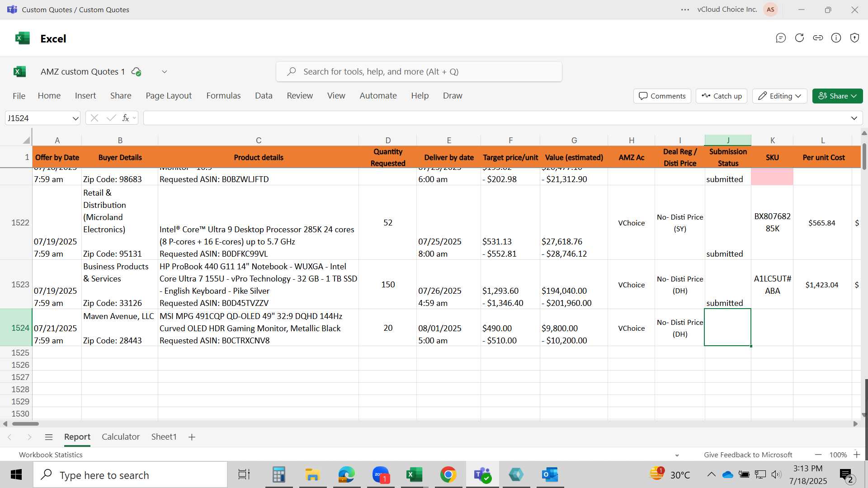Click the cancel formula X icon
The image size is (868, 488).
coord(94,118)
